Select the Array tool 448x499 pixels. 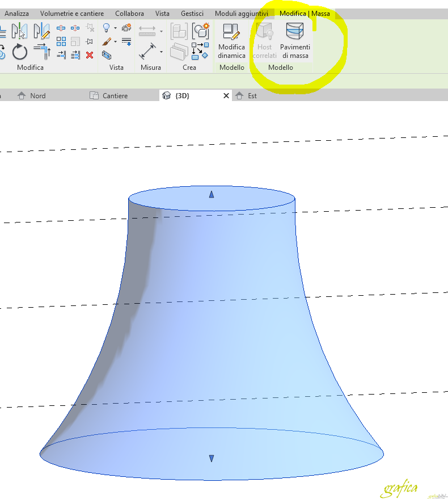(x=61, y=41)
